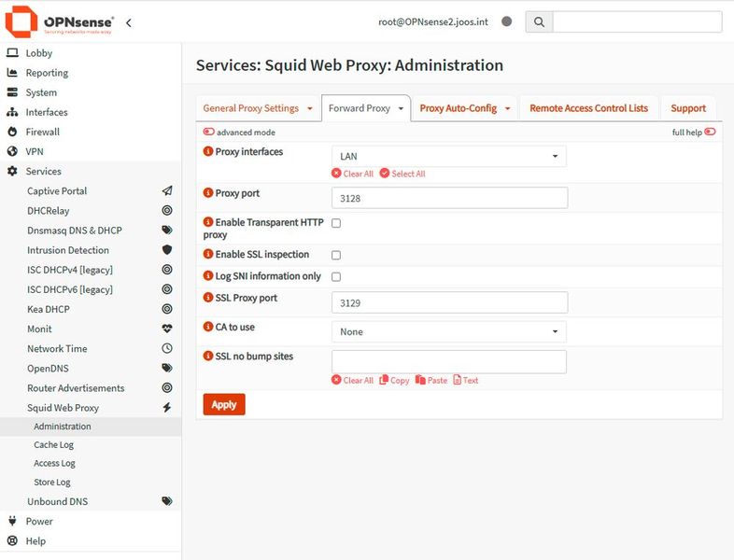This screenshot has height=560, width=734.
Task: Collapse the sidebar with the chevron arrow
Action: [128, 22]
